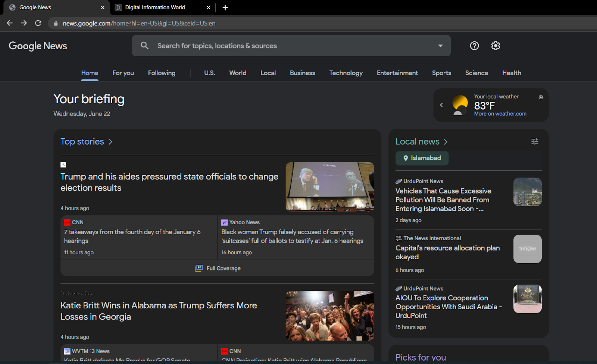
Task: Click chevron next to Top stories
Action: [110, 142]
